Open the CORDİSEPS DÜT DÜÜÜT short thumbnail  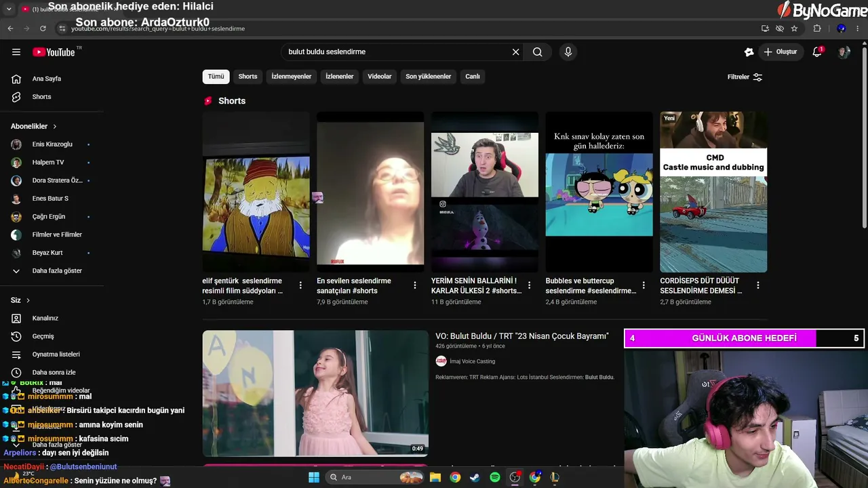tap(713, 192)
